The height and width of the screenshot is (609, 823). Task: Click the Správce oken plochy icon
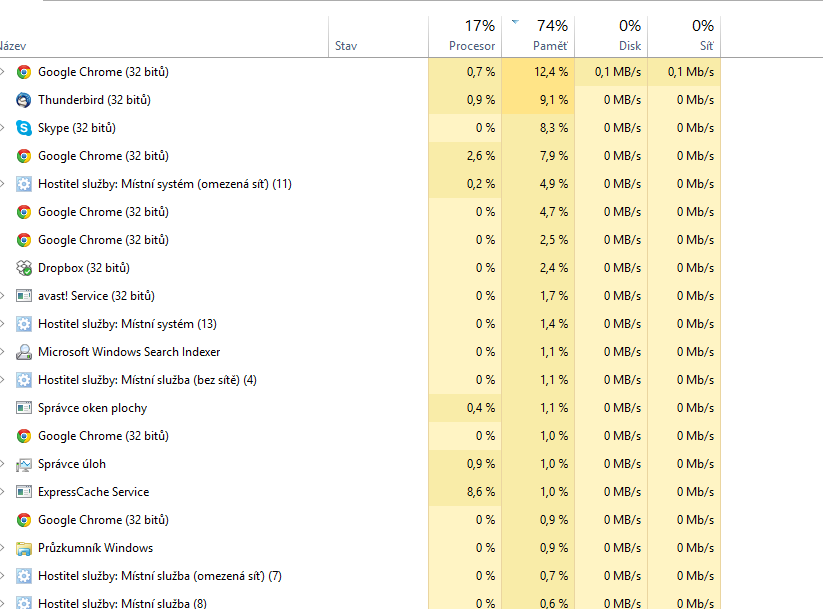pos(24,408)
